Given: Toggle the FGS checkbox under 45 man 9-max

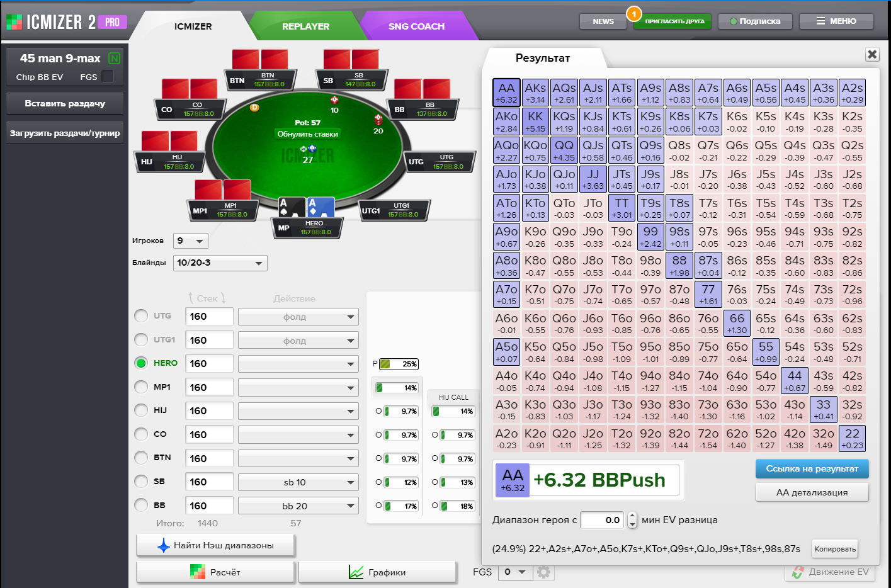Looking at the screenshot, I should click(x=108, y=76).
